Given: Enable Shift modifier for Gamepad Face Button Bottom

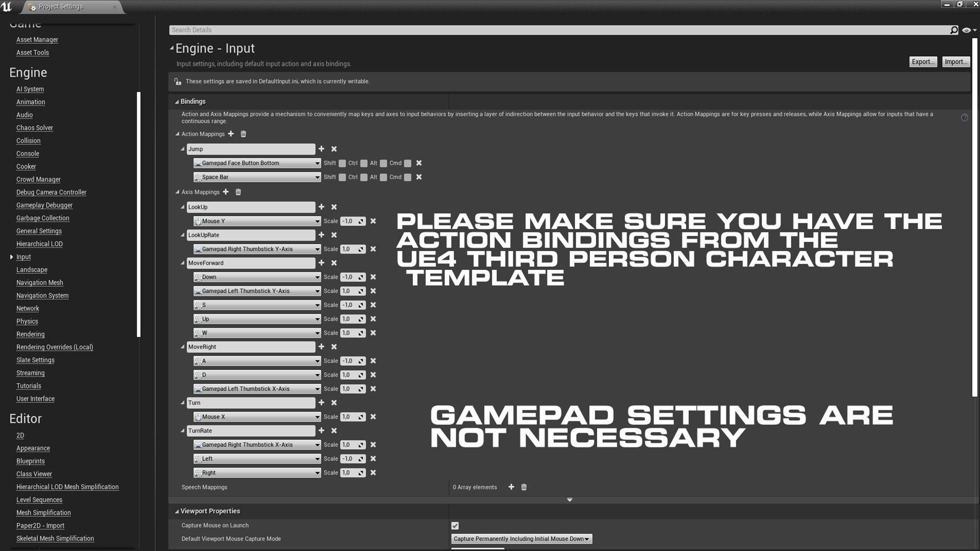Looking at the screenshot, I should click(x=342, y=163).
